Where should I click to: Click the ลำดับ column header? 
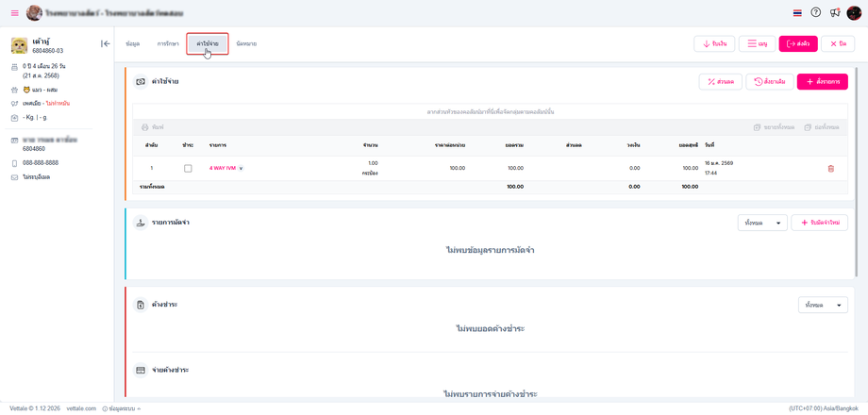(152, 145)
